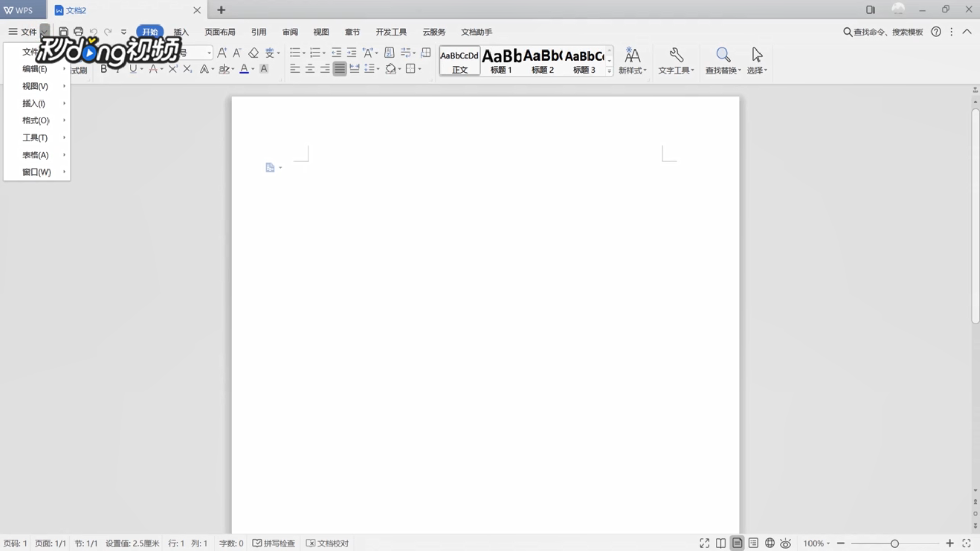The image size is (980, 551).
Task: Click the Print icon in quick toolbar
Action: click(78, 32)
